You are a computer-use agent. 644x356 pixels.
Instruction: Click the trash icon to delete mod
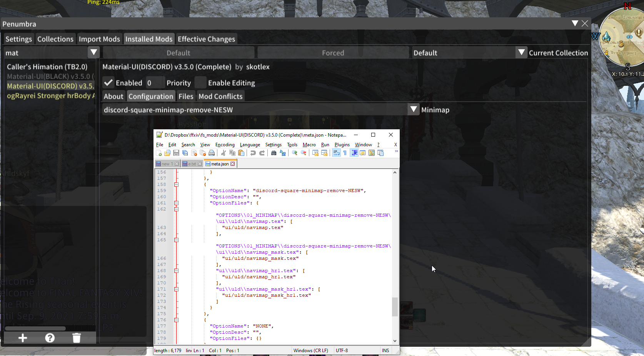coord(76,338)
